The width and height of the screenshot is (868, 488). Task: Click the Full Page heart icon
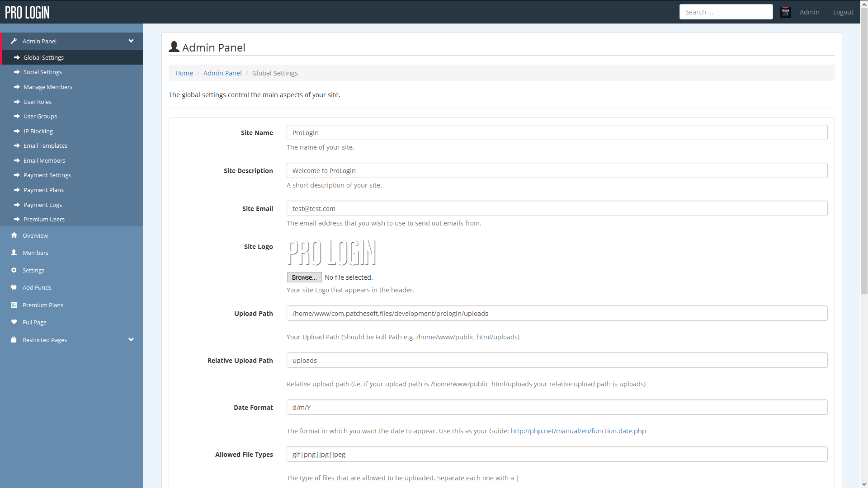(x=14, y=322)
